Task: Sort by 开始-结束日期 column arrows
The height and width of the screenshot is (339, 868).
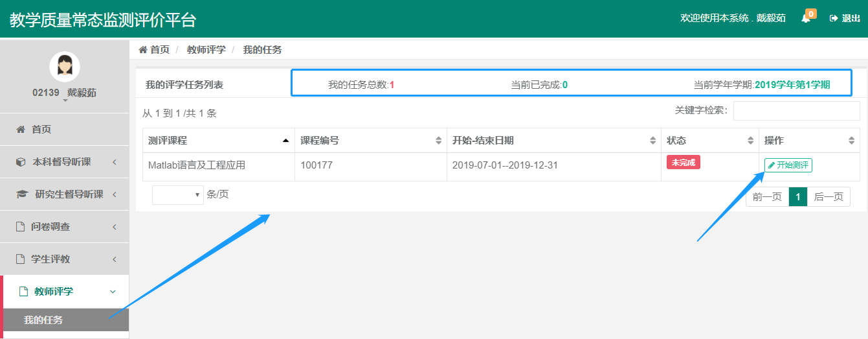Action: (x=652, y=141)
